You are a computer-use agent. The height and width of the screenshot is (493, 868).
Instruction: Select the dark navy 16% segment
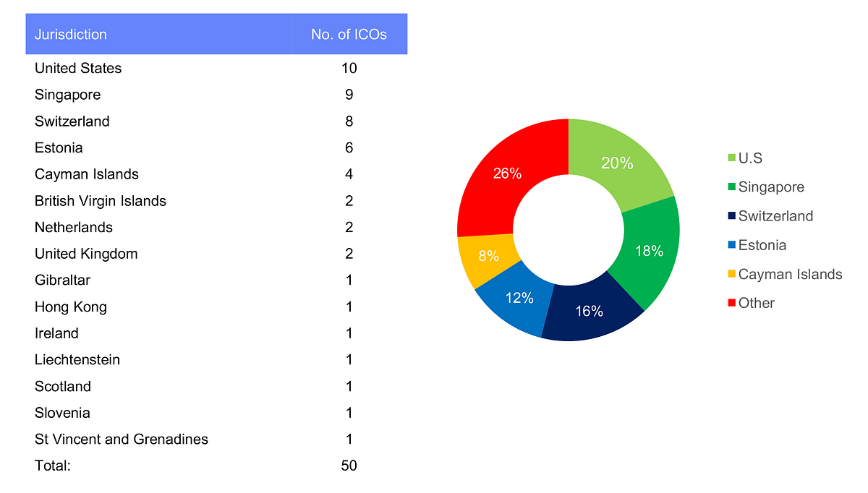point(589,310)
